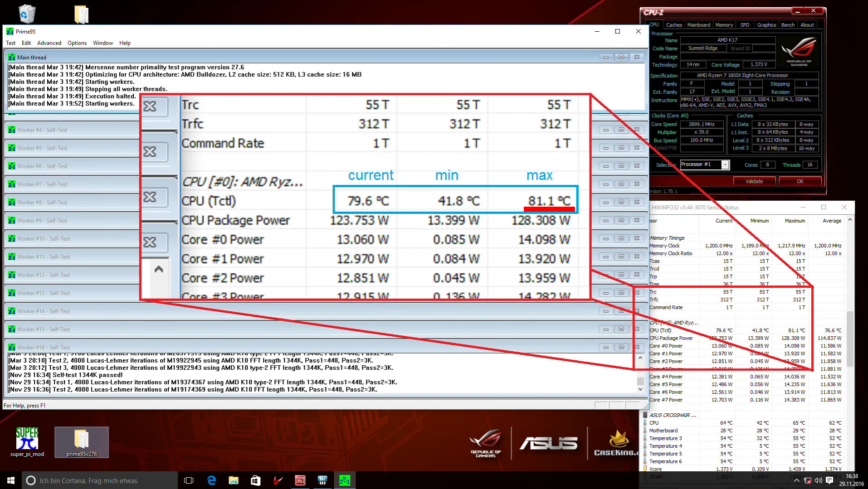Open the network status tray icon

pyautogui.click(x=808, y=480)
